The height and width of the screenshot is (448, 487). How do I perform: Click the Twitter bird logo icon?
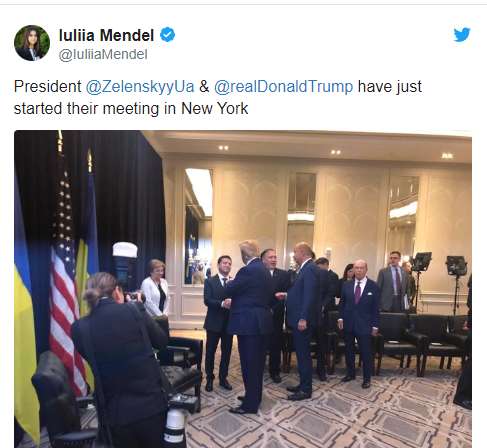pyautogui.click(x=462, y=35)
